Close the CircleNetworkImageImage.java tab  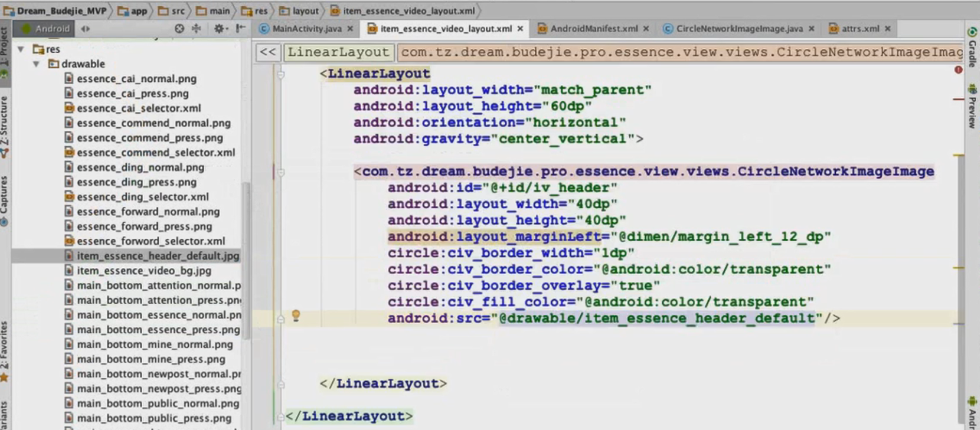[812, 29]
